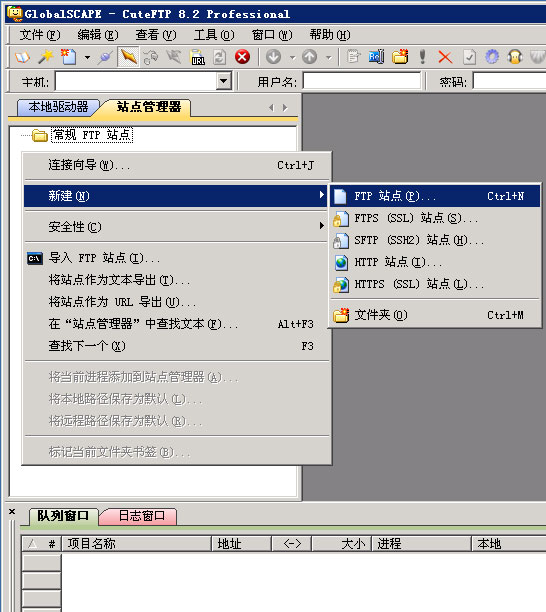
Task: Open dropdown next to Upload icon
Action: click(x=329, y=58)
